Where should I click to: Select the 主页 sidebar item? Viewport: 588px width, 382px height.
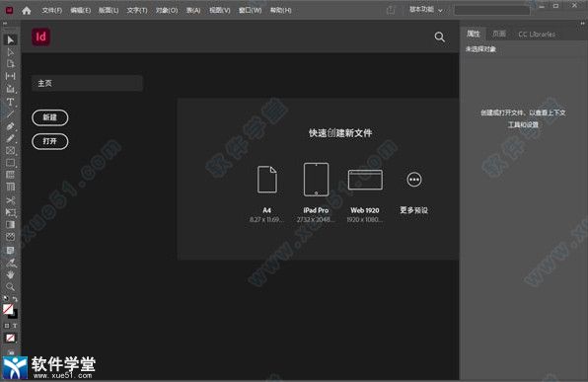click(87, 83)
